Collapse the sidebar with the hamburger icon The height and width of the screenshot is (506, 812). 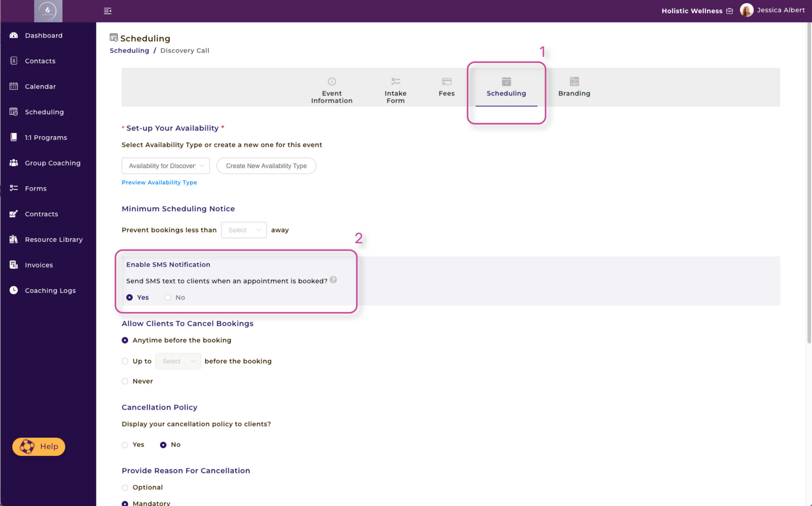pos(108,11)
